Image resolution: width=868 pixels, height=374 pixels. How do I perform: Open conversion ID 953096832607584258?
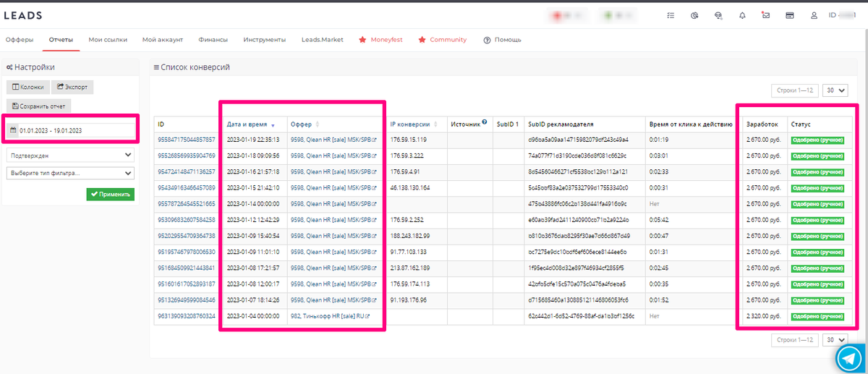pos(187,219)
